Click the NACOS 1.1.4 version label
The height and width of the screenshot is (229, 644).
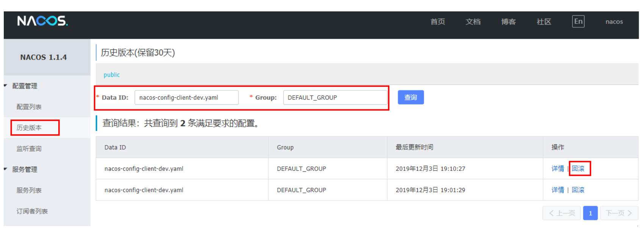[43, 57]
